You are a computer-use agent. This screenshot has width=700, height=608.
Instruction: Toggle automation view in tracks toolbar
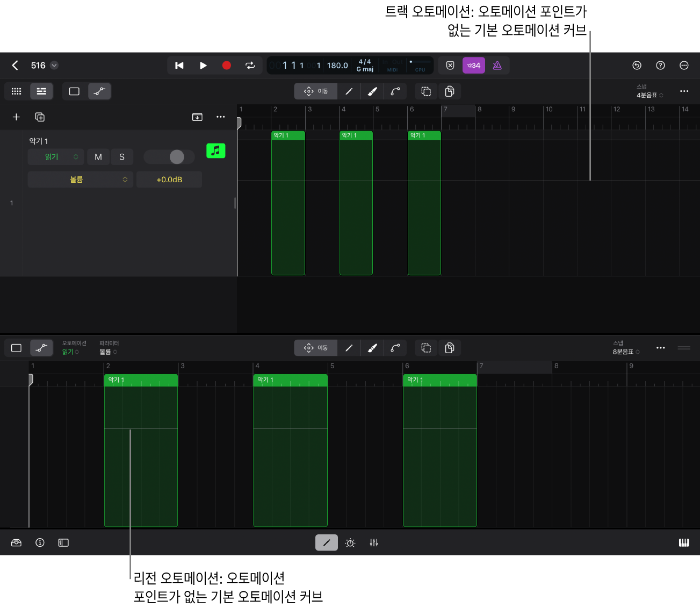click(x=99, y=91)
